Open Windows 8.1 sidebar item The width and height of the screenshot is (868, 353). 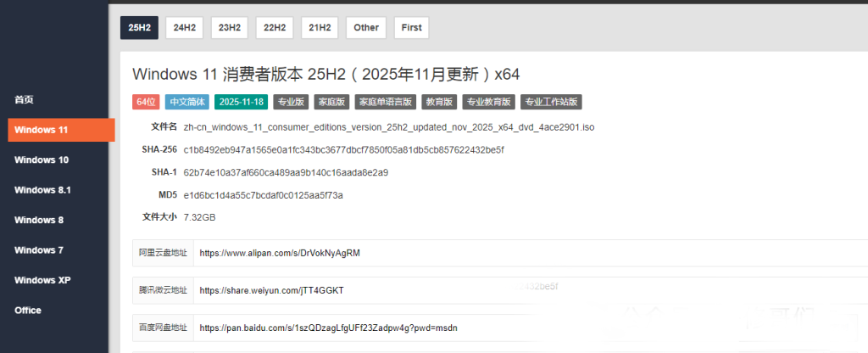click(x=42, y=190)
